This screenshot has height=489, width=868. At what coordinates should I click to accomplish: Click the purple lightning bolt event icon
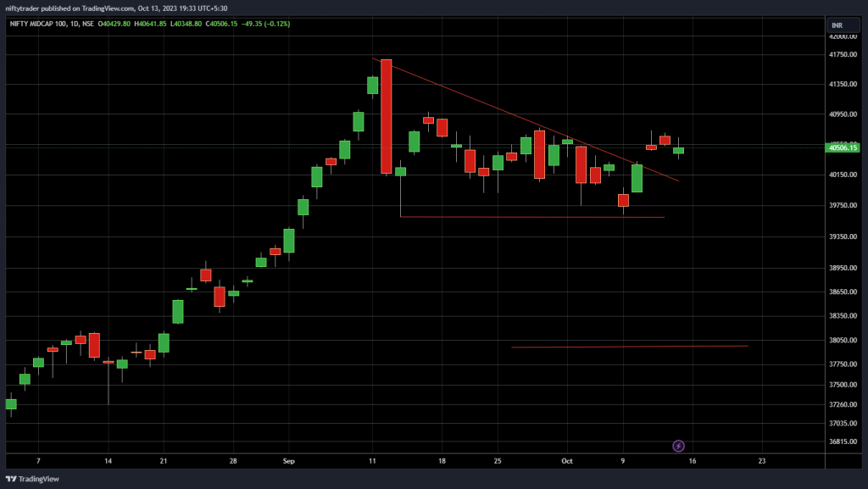click(x=678, y=446)
